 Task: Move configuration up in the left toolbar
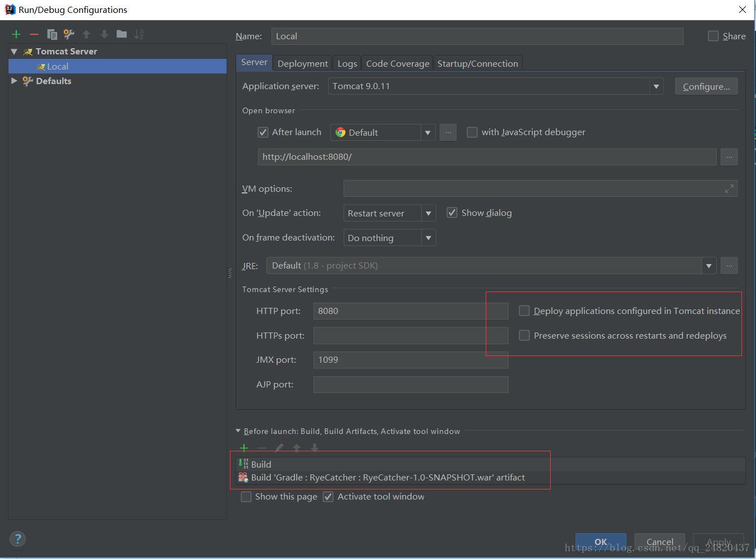click(x=86, y=34)
